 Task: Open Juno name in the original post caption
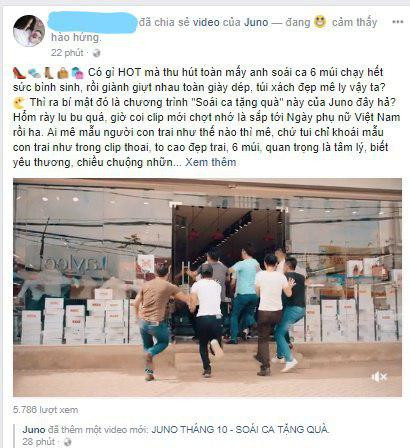(34, 429)
